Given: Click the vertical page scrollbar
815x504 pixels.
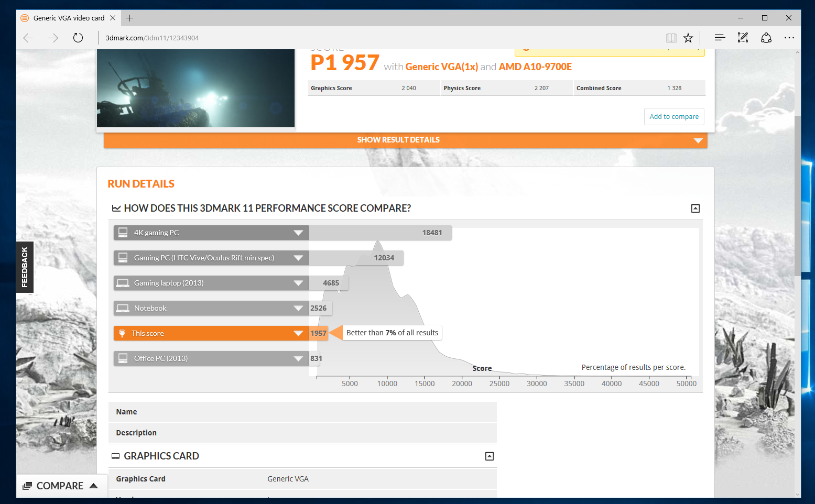Looking at the screenshot, I should click(x=797, y=196).
